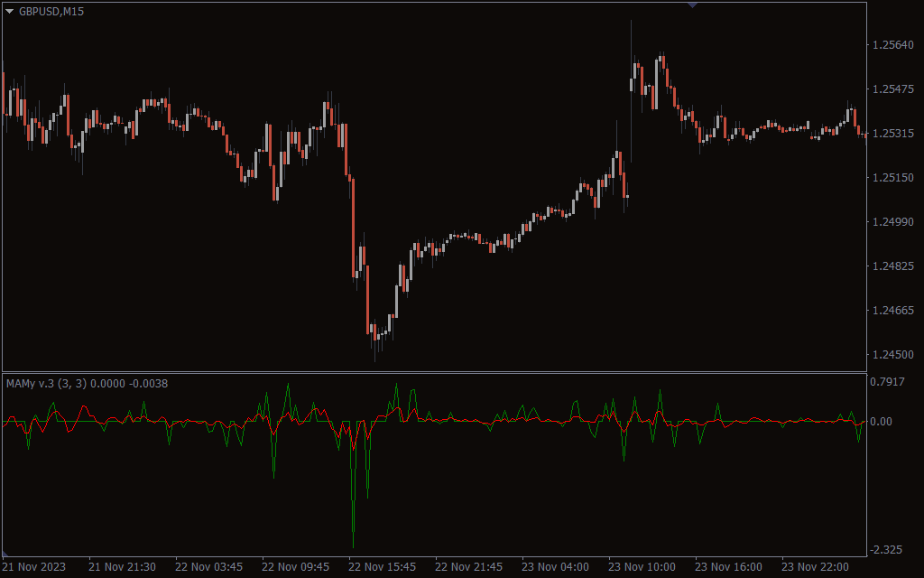The image size is (924, 578).
Task: Open the dropdown arrow beside GBPUSD,M15
Action: [10, 11]
